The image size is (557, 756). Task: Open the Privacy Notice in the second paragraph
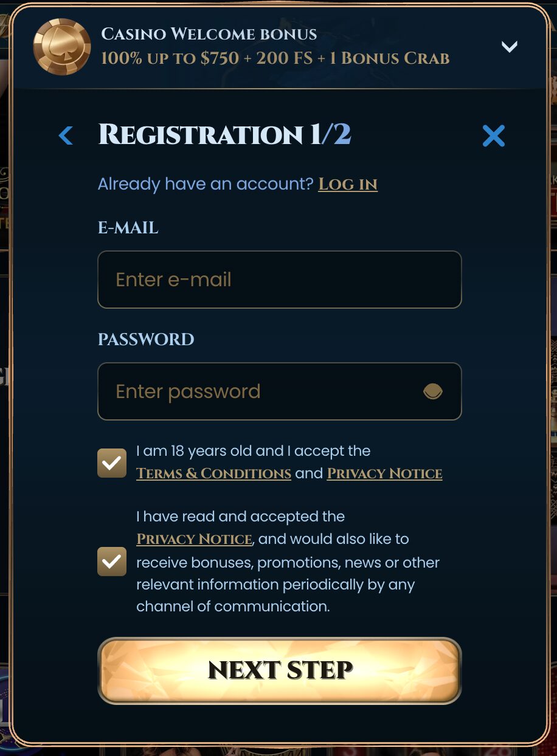(x=193, y=539)
